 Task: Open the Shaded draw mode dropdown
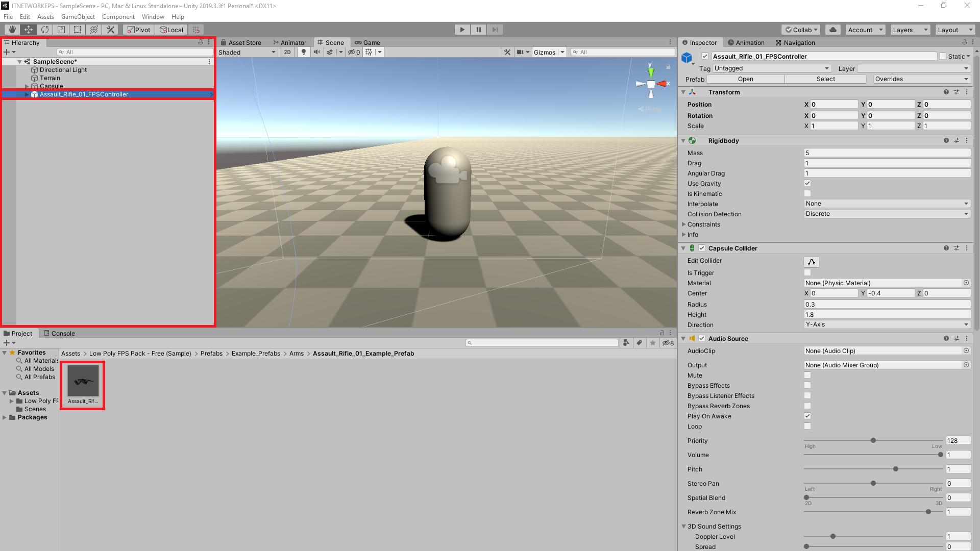coord(247,52)
